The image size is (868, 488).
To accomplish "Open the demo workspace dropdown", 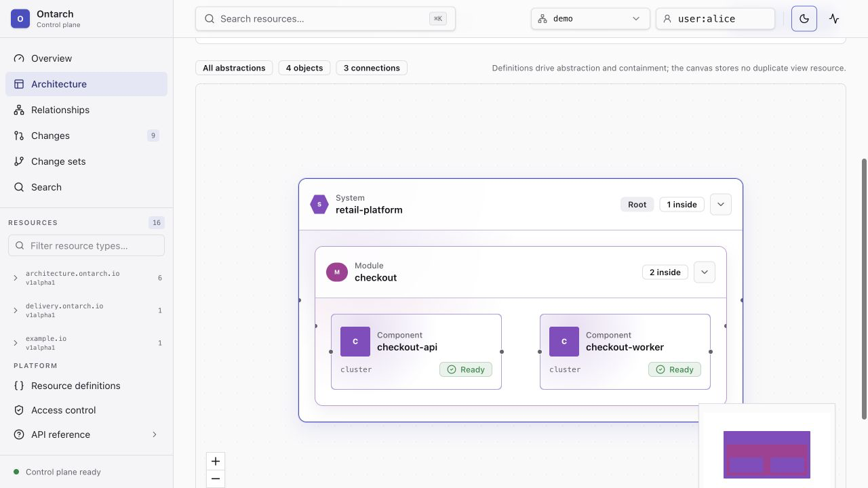I will (x=590, y=19).
